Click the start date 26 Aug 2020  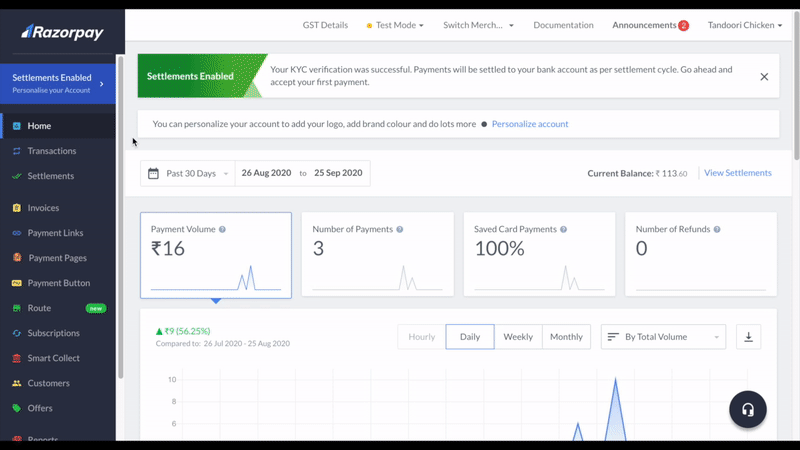(266, 173)
